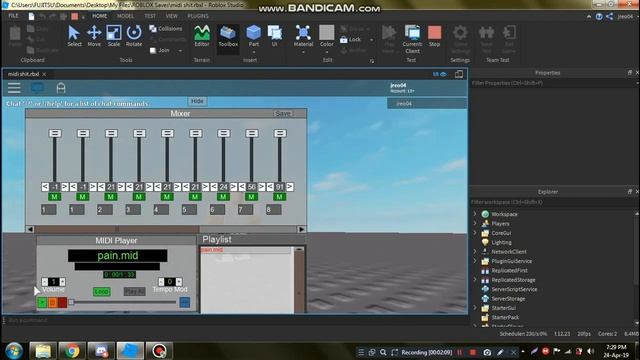
Task: Mute mixer channel labeled 5
Action: coord(195,197)
